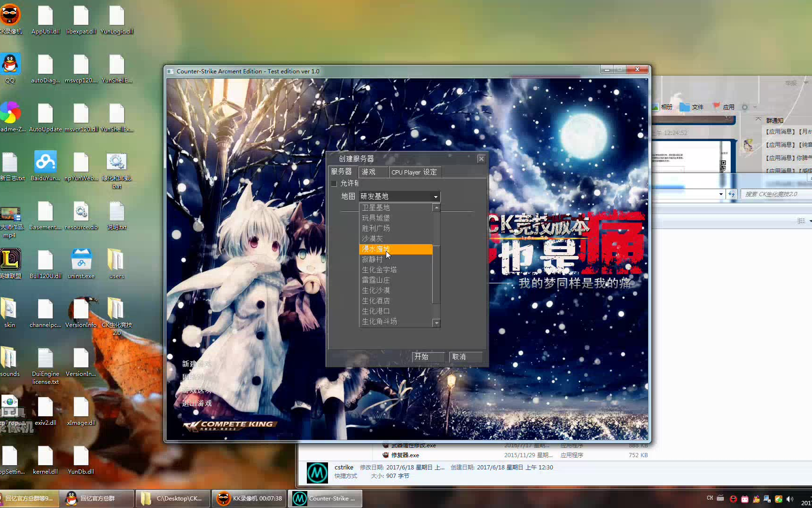Select 生化酒店 in the map list
Image resolution: width=812 pixels, height=508 pixels.
point(396,301)
